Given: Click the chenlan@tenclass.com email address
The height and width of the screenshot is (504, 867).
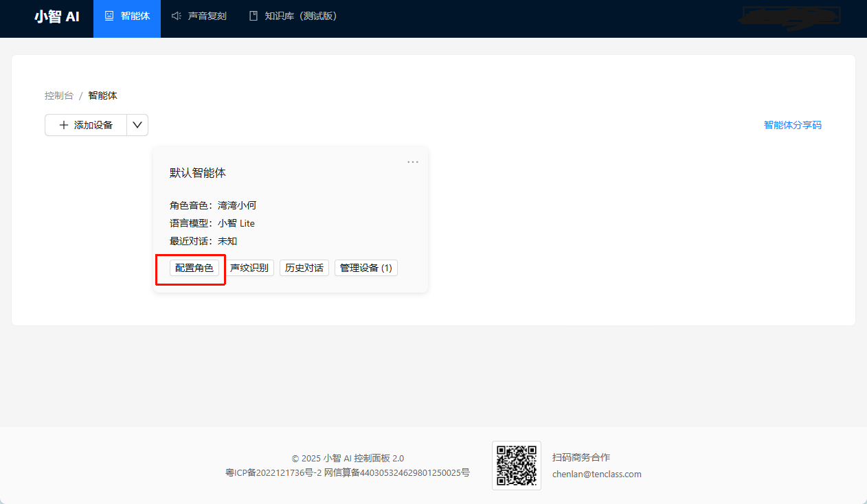Looking at the screenshot, I should (596, 474).
